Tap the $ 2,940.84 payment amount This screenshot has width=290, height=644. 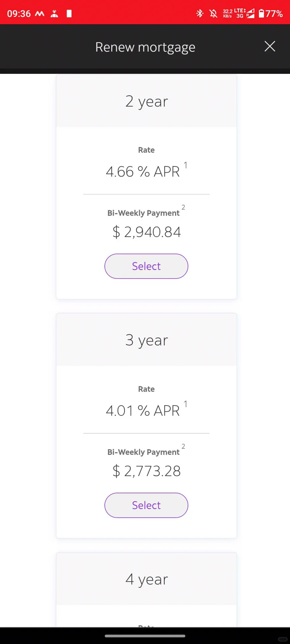[x=147, y=232]
